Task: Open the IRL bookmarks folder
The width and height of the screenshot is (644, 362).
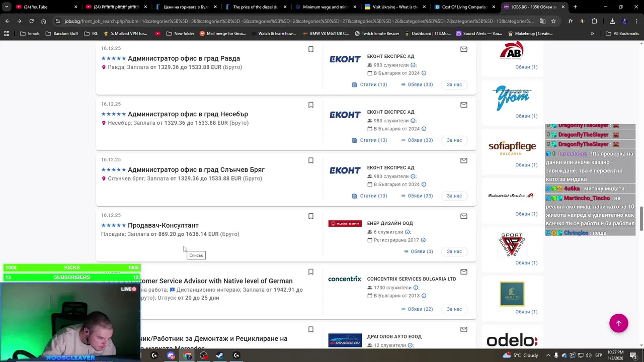Action: [x=91, y=34]
